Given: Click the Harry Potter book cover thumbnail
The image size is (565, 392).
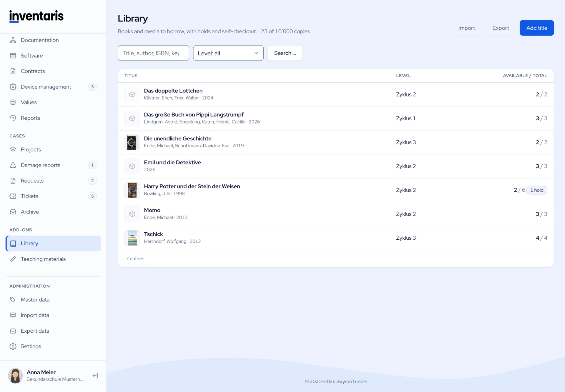Looking at the screenshot, I should point(132,190).
